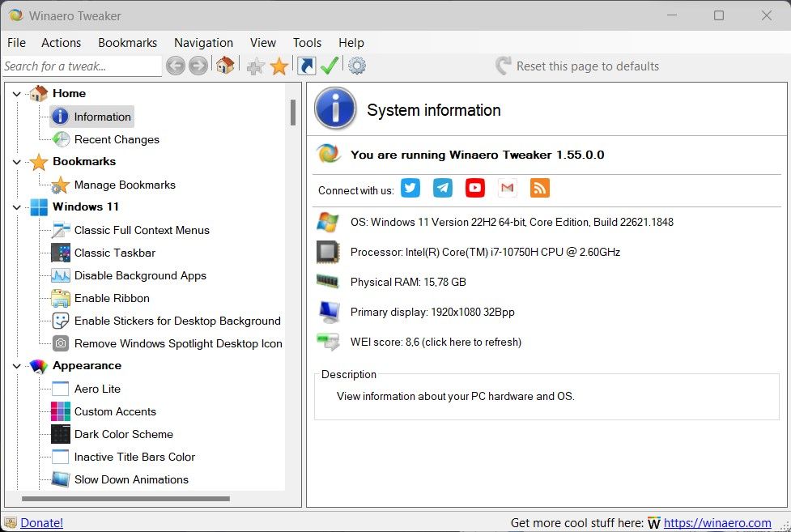Click the blue Information icon in tree
Screen dimensions: 791x532
click(60, 117)
